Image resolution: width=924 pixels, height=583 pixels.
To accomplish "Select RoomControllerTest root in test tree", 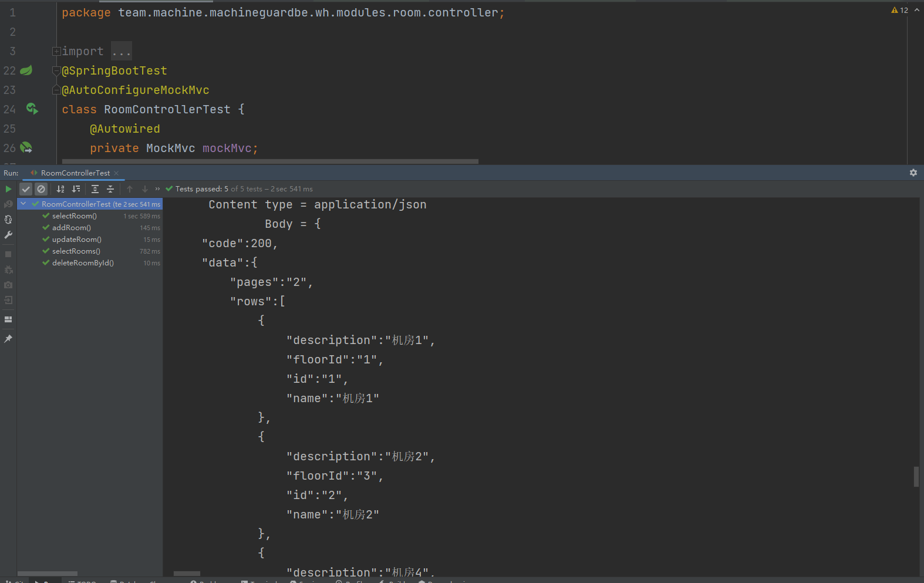I will [90, 204].
